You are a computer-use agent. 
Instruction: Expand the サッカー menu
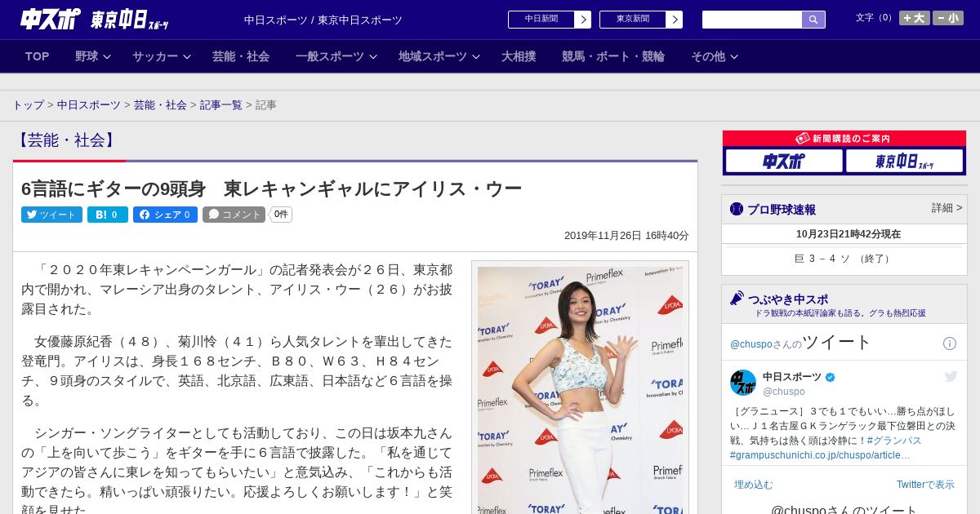click(161, 56)
